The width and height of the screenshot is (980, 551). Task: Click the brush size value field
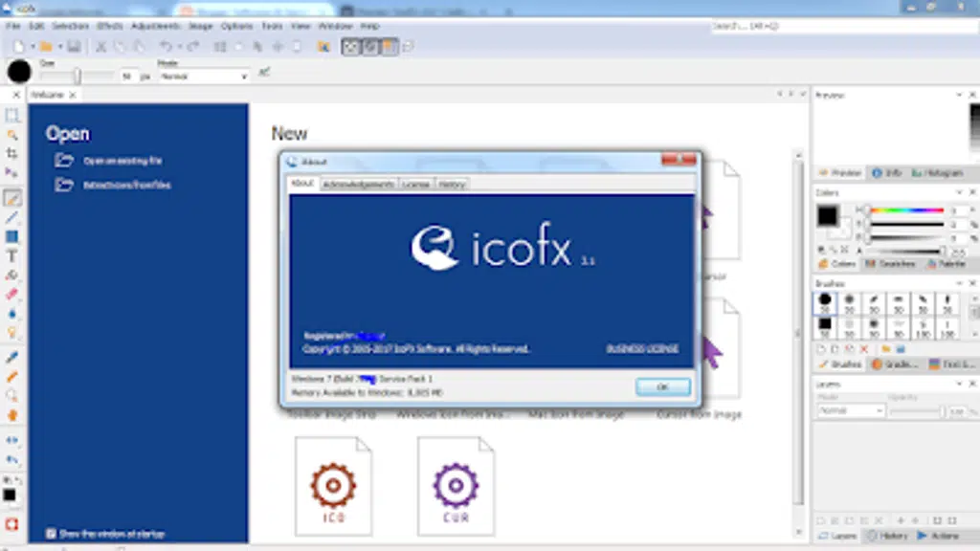(127, 77)
